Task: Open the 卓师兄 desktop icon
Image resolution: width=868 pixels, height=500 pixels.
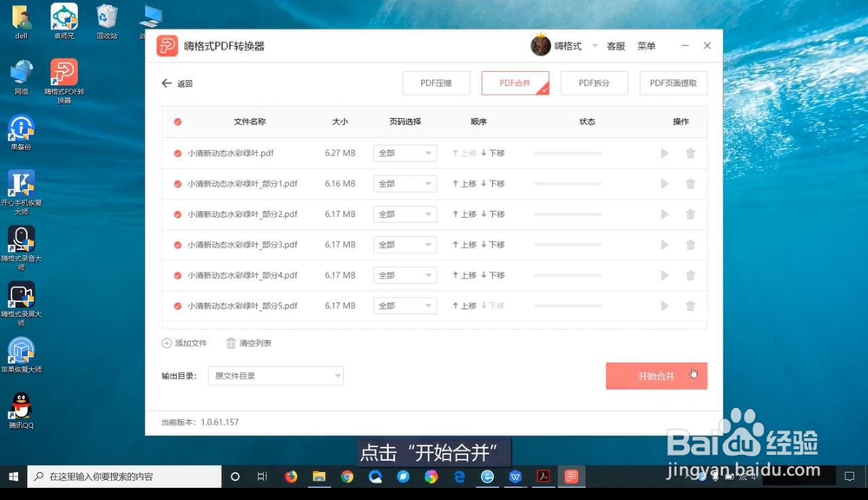Action: tap(64, 21)
